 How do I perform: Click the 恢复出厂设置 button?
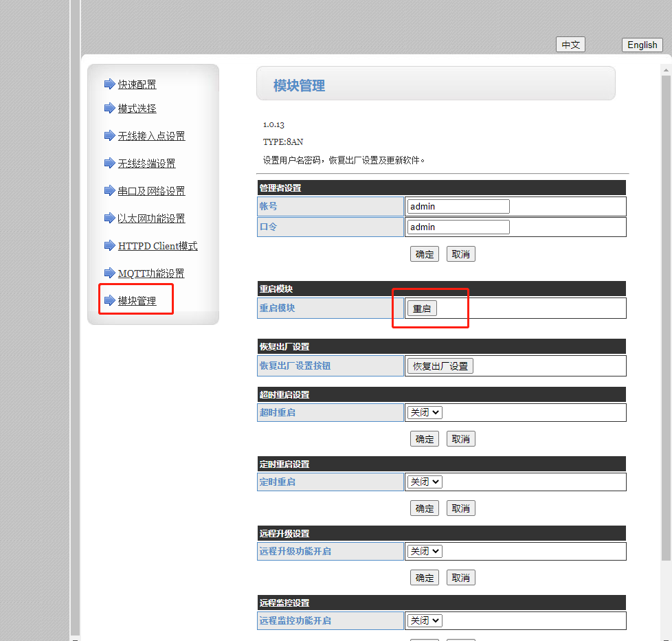pyautogui.click(x=440, y=366)
